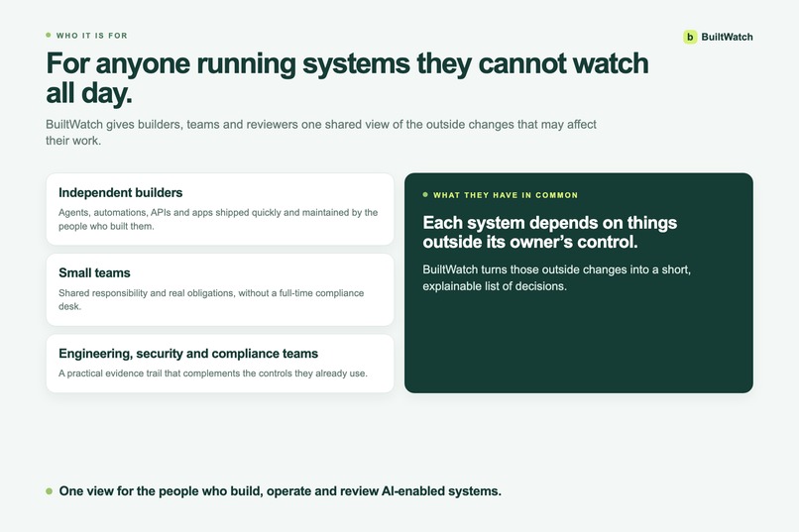This screenshot has width=799, height=532.
Task: Click the subtitle beginning 'BuiltWatch gives builders, teams'
Action: (321, 133)
